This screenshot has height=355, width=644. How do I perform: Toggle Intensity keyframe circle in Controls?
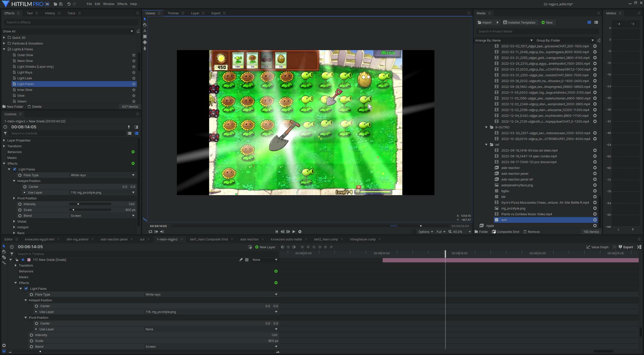(x=20, y=204)
